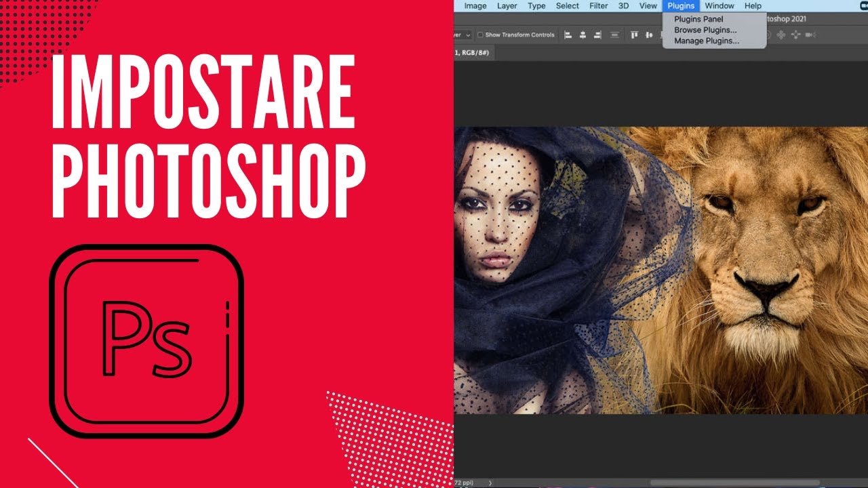Viewport: 868px width, 488px height.
Task: Choose Plugins Panel from the dropdown
Action: 714,20
